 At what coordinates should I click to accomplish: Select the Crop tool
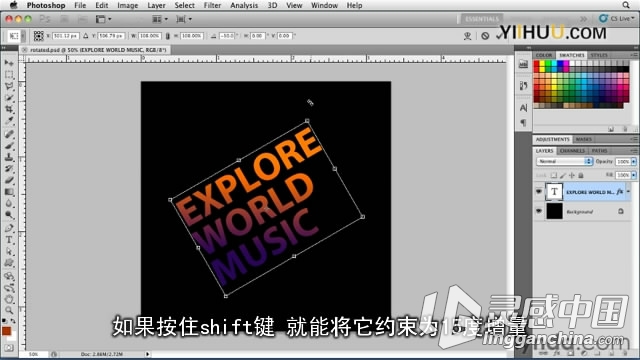pos(9,109)
